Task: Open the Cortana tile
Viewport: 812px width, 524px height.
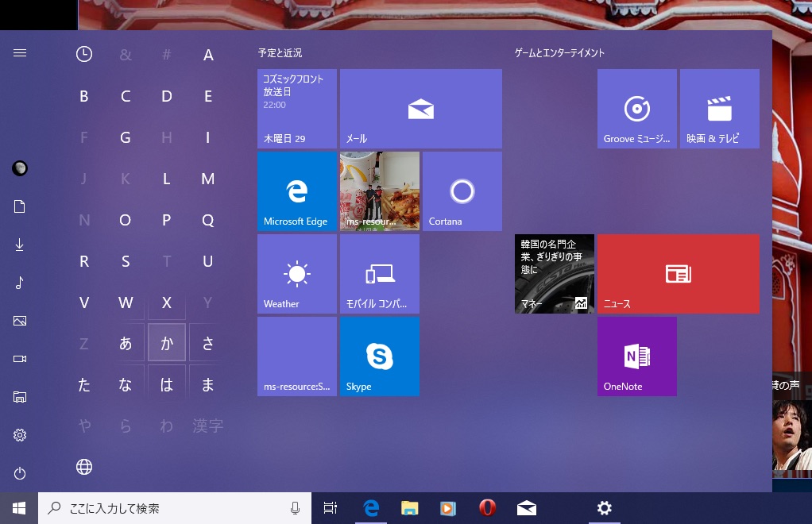Action: pyautogui.click(x=462, y=191)
